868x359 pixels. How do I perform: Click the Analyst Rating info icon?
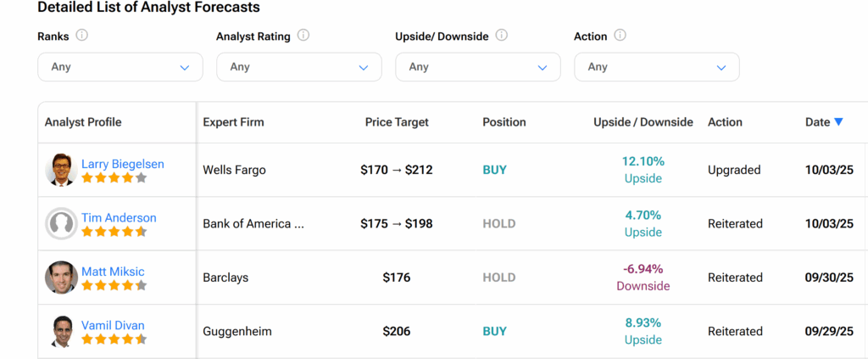(303, 36)
